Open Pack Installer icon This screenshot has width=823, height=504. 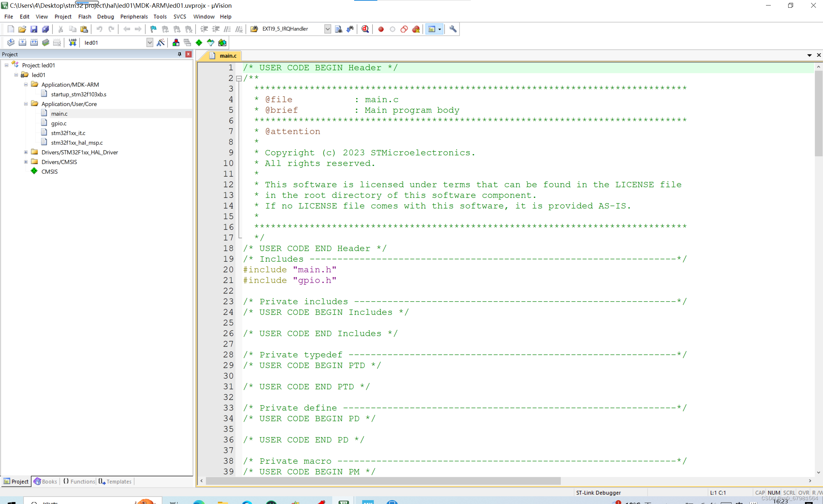tap(222, 43)
